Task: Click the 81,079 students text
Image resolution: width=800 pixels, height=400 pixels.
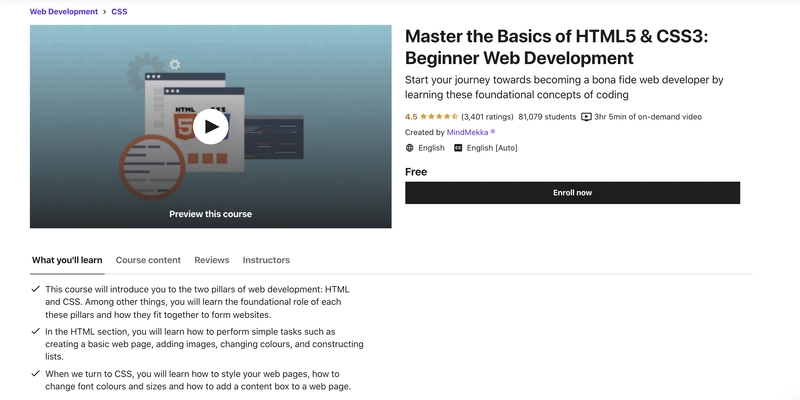Action: 547,117
